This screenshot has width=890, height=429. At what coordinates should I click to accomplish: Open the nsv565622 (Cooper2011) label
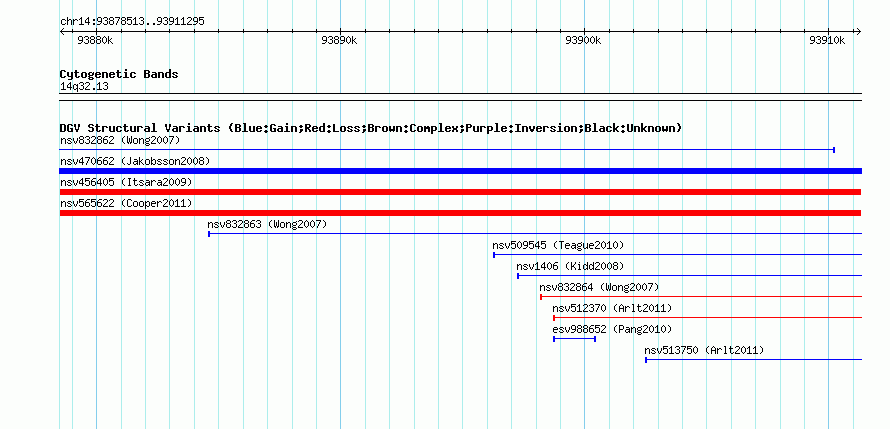pos(126,203)
